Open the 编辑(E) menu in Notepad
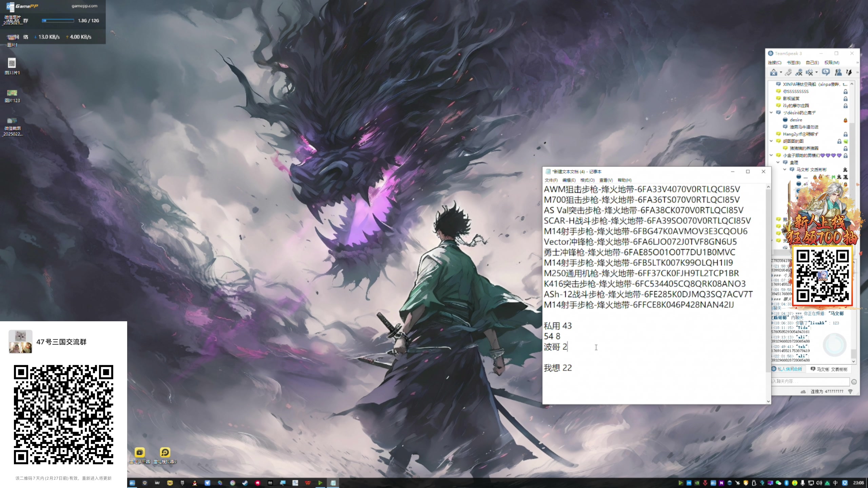868x488 pixels. coord(569,180)
